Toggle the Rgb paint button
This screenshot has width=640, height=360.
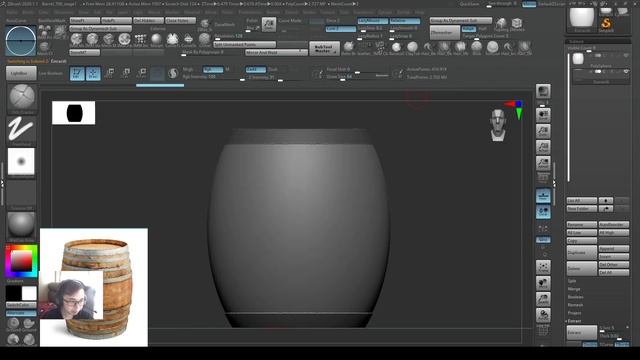[213, 69]
